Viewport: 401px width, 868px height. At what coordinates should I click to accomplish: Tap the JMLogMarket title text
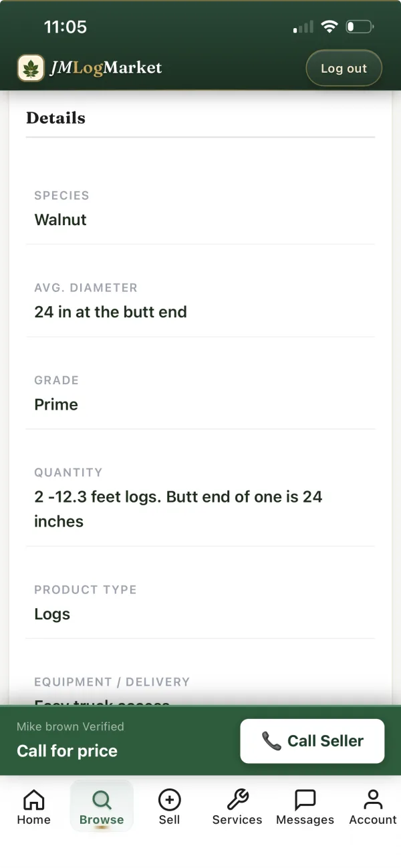click(x=106, y=67)
